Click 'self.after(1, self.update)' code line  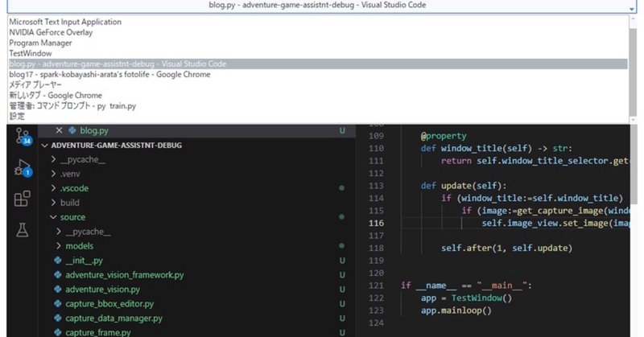pyautogui.click(x=506, y=248)
